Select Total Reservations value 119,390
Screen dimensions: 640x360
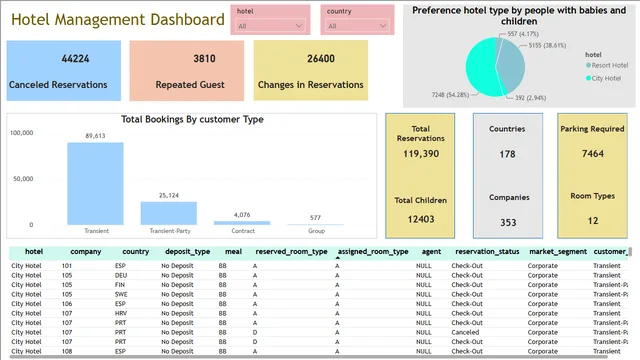421,154
